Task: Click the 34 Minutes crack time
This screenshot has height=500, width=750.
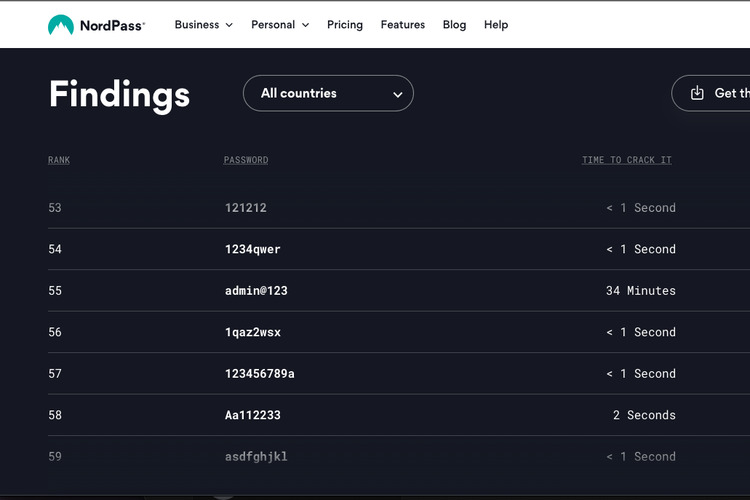Action: [640, 291]
